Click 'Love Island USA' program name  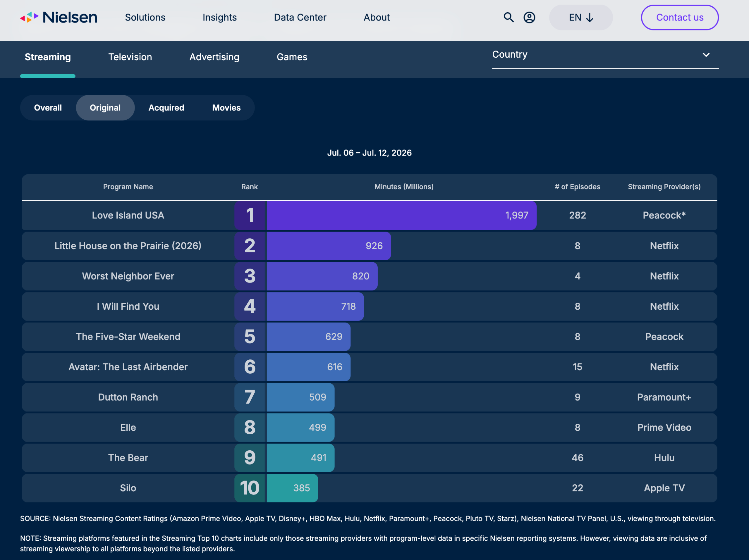click(128, 215)
